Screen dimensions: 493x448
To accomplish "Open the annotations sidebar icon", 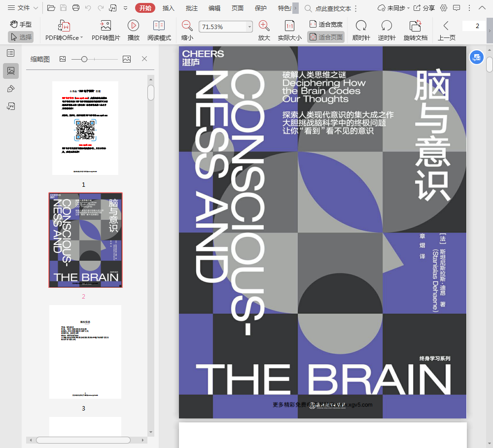I will (11, 89).
